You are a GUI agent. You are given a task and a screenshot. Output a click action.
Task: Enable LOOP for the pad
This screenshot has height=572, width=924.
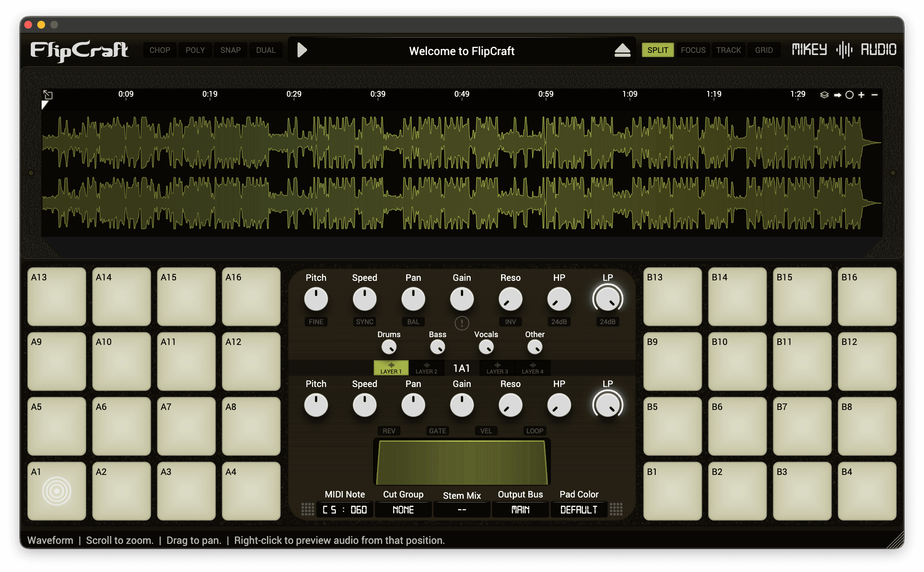tap(534, 431)
